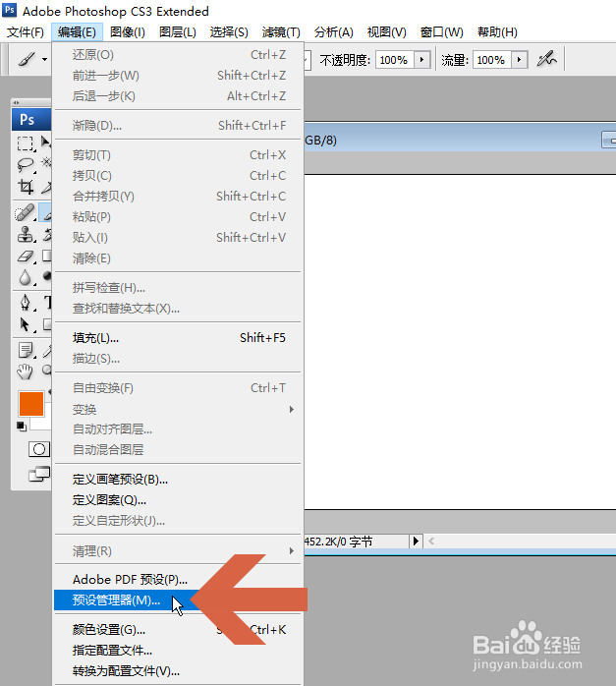The height and width of the screenshot is (686, 616).
Task: Select the Clone Stamp tool
Action: [x=25, y=235]
